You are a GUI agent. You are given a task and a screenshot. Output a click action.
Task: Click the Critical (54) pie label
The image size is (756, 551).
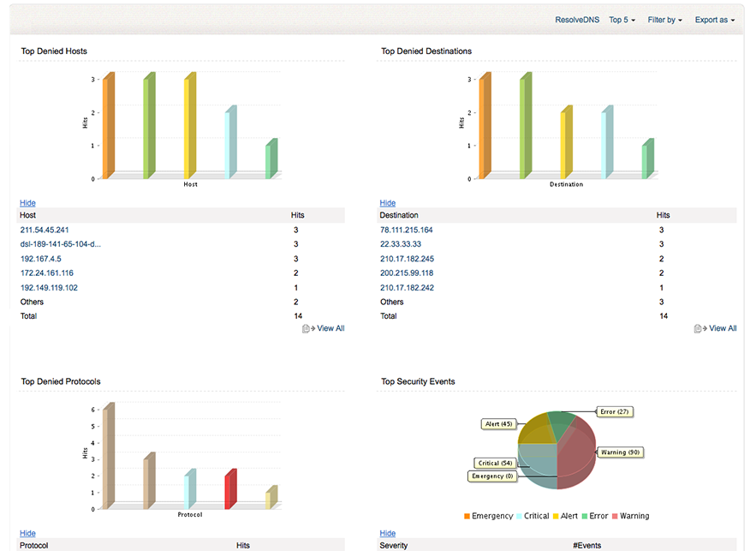point(495,463)
